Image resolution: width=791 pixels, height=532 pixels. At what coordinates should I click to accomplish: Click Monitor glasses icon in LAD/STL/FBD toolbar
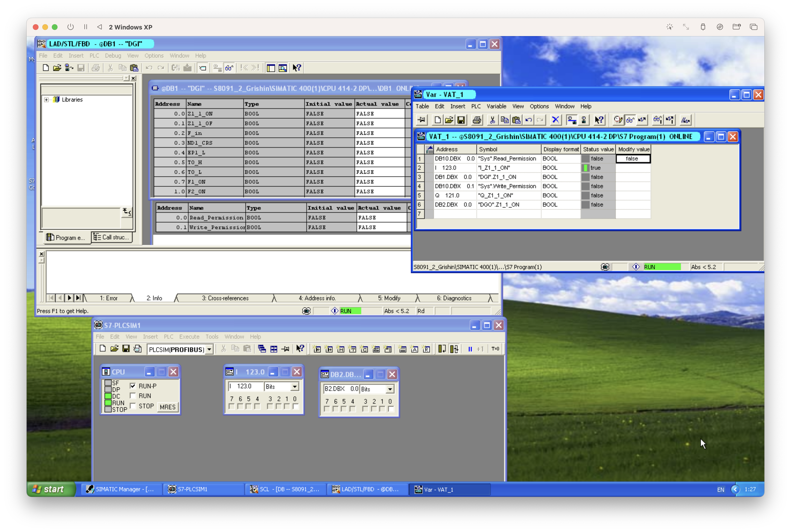pos(230,68)
